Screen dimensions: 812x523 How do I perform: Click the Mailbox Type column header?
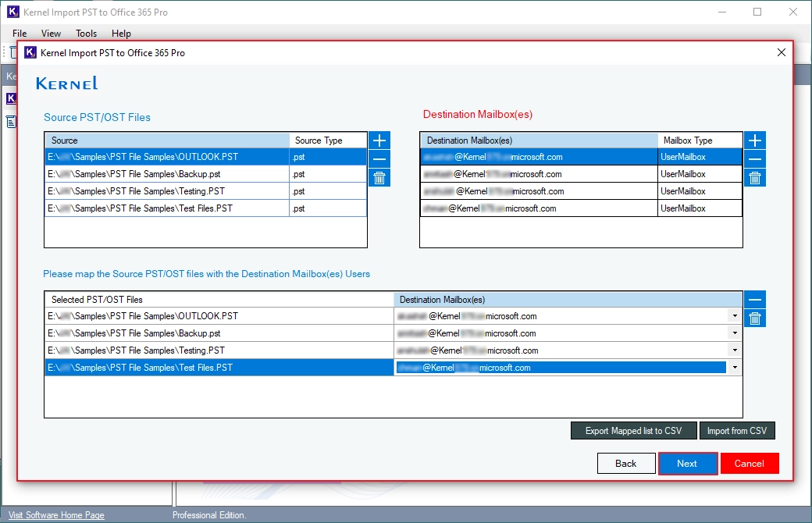tap(700, 141)
